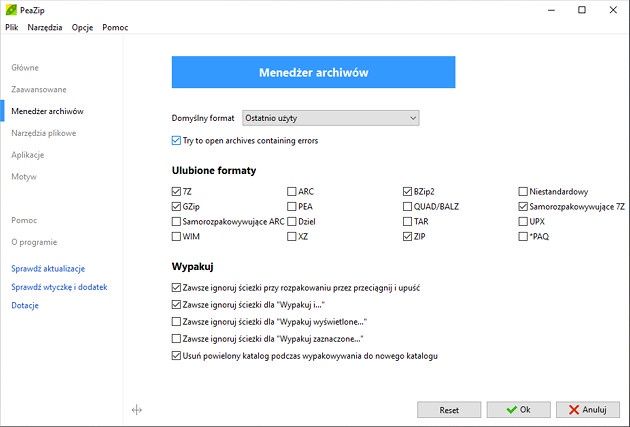Enable ignore paths for "Wypakuj wyświetlone..."
630x427 pixels.
pos(176,322)
